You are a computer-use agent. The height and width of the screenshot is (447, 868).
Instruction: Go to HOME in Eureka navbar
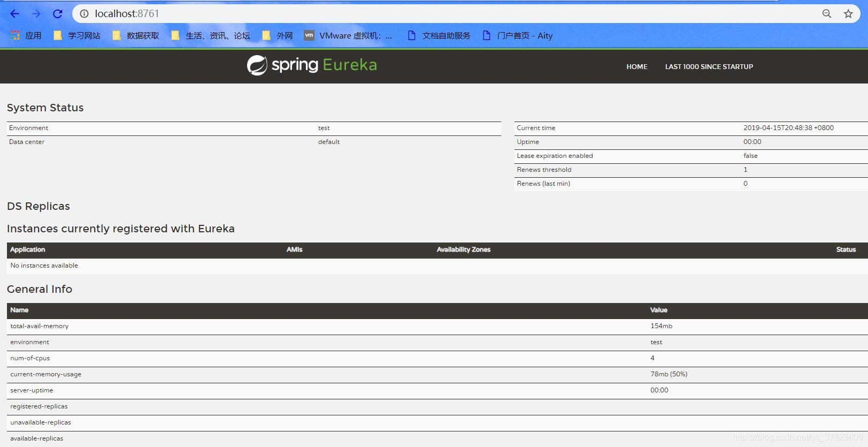(637, 67)
